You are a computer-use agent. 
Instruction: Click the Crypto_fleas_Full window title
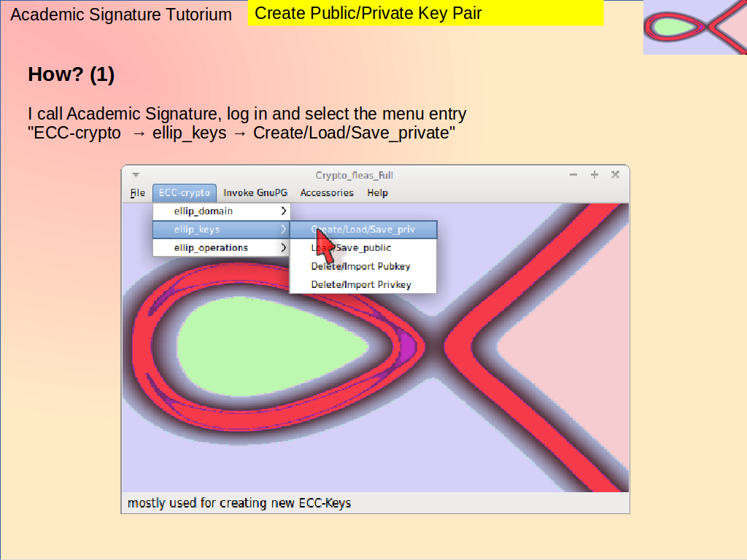355,175
